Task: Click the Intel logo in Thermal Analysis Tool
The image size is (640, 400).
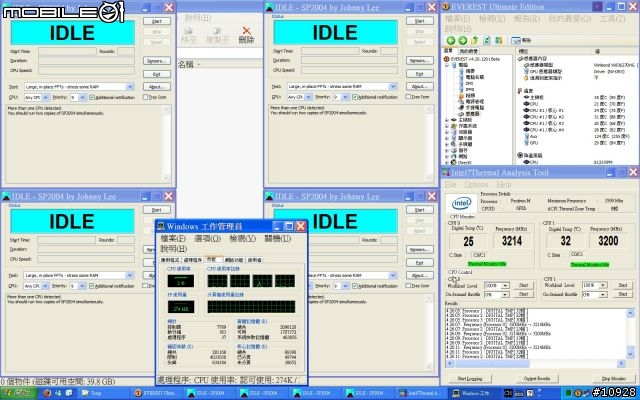Action: point(462,202)
